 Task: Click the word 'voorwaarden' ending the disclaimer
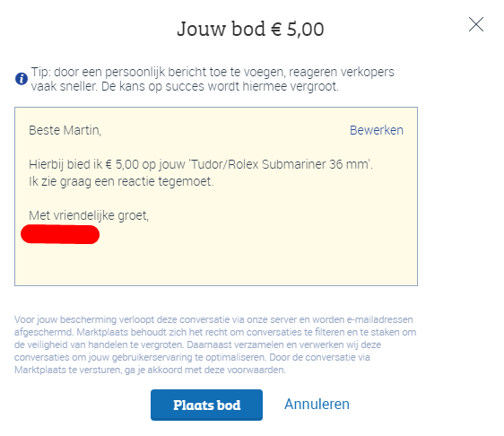[x=256, y=371]
